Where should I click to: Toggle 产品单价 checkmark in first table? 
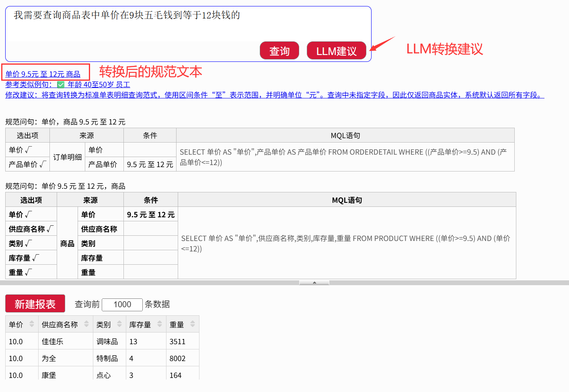tap(43, 164)
